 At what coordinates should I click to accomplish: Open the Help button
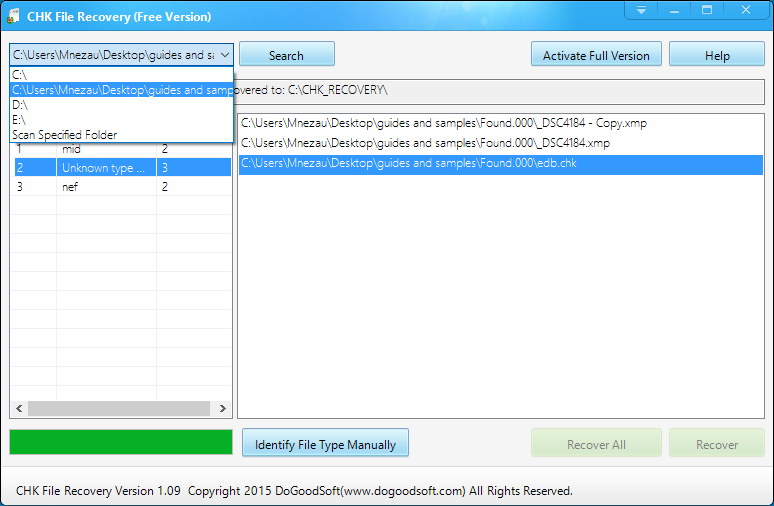pos(717,55)
